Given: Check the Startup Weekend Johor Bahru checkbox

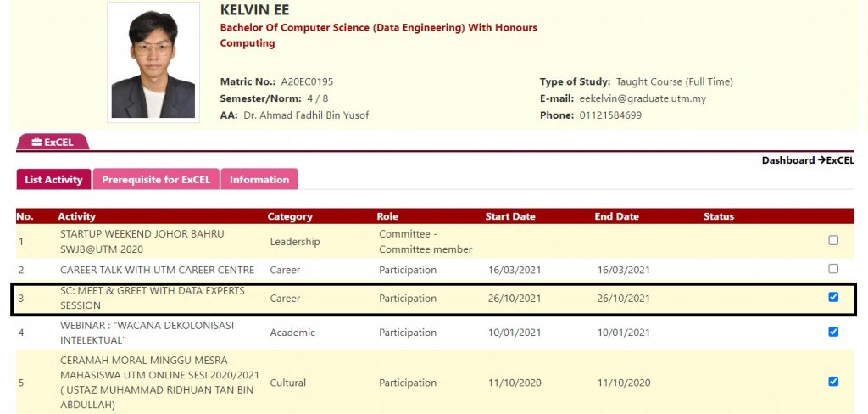Looking at the screenshot, I should (x=833, y=241).
